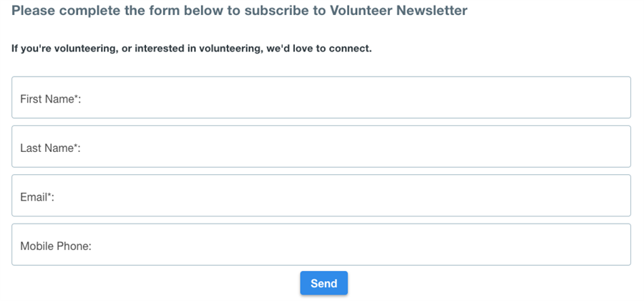Activate the last name text box
The height and width of the screenshot is (301, 644).
pos(321,146)
